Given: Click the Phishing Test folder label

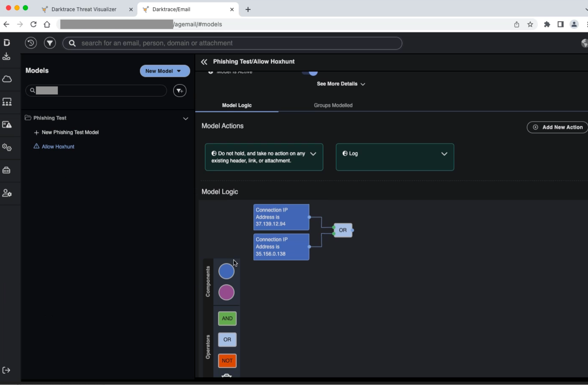Looking at the screenshot, I should (x=50, y=118).
